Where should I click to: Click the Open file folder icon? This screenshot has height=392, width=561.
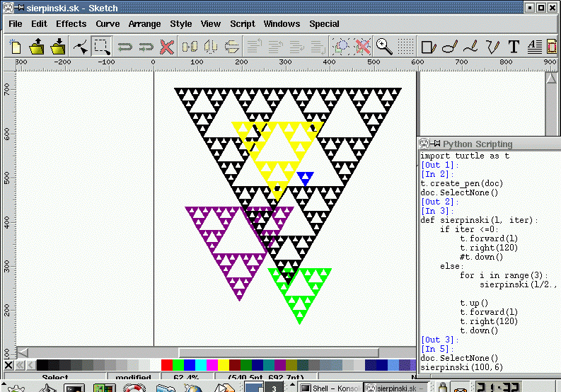37,47
